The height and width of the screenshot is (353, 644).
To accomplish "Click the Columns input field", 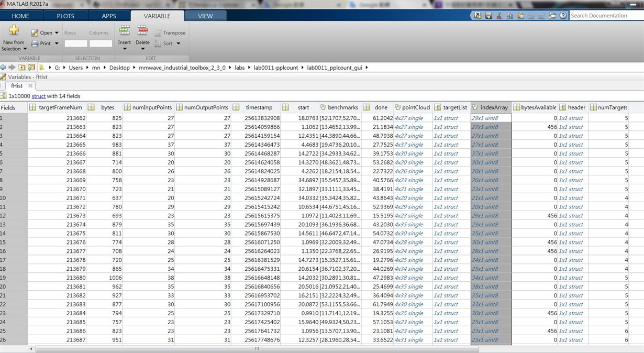I will pyautogui.click(x=101, y=43).
